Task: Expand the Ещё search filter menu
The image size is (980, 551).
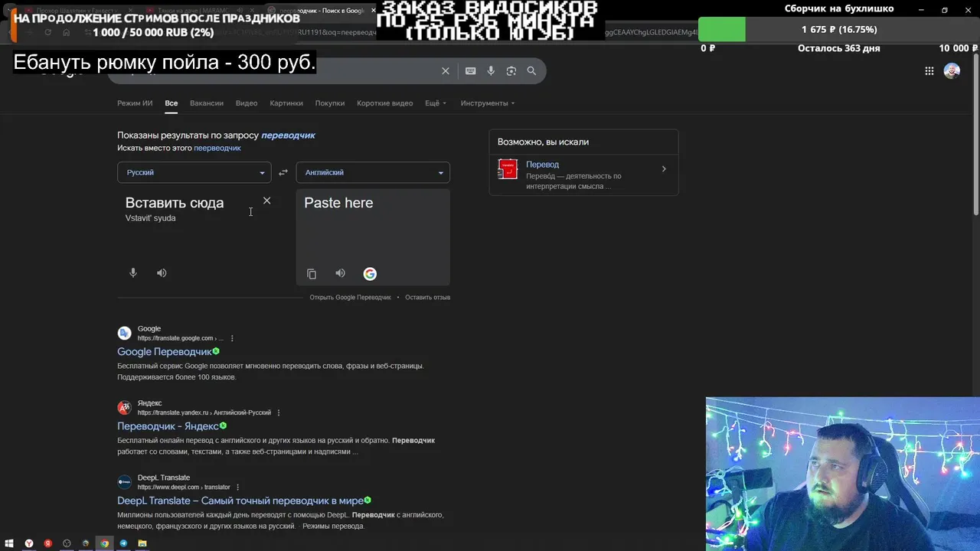Action: point(436,103)
